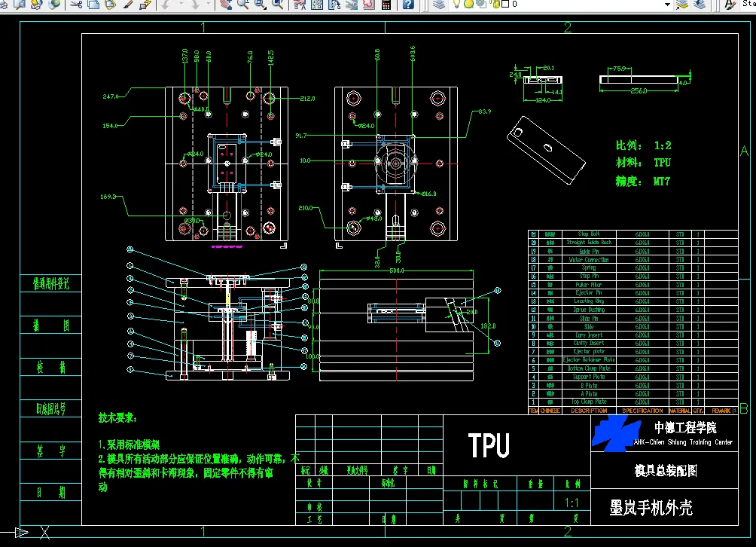
Task: Click the Publish icon
Action: (37, 5)
